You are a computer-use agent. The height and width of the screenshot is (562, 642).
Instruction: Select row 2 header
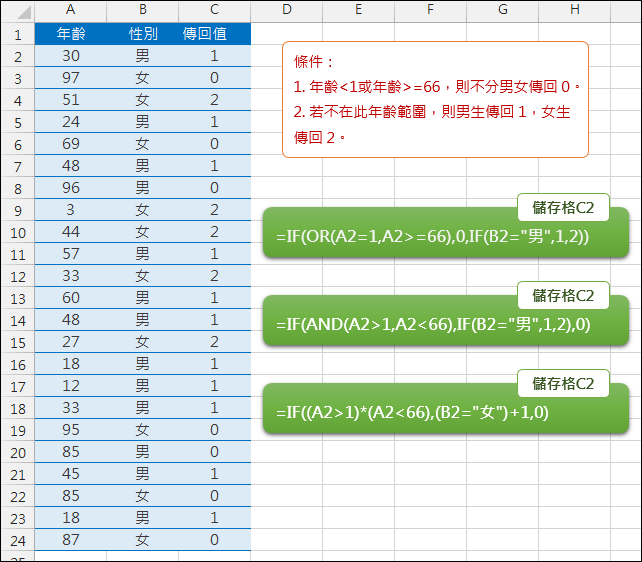click(18, 56)
